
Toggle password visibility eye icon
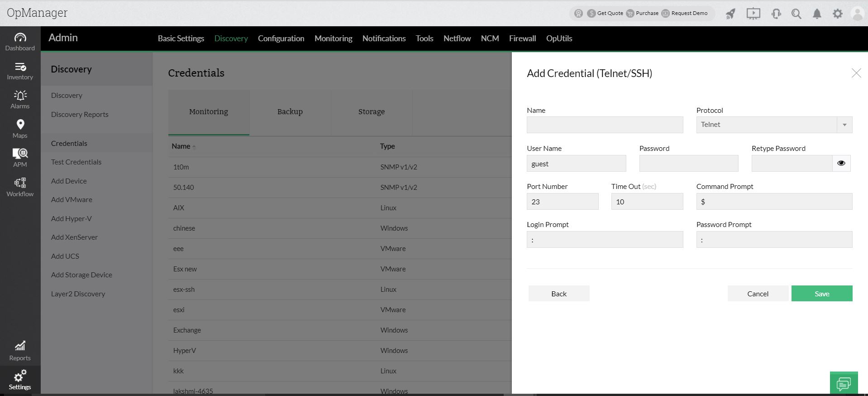pyautogui.click(x=841, y=164)
